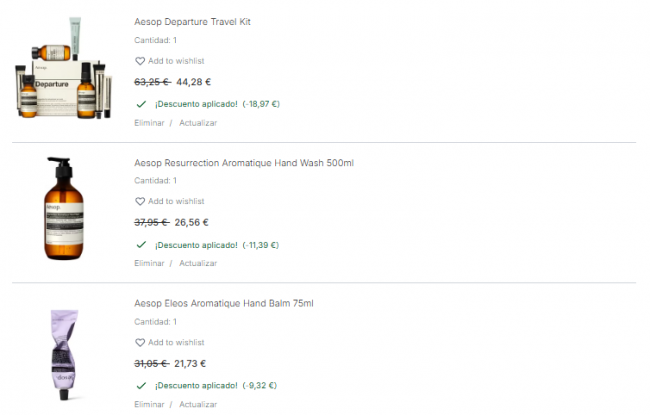
Task: Click discount checkmark for Eleos Hand Balm
Action: (140, 385)
